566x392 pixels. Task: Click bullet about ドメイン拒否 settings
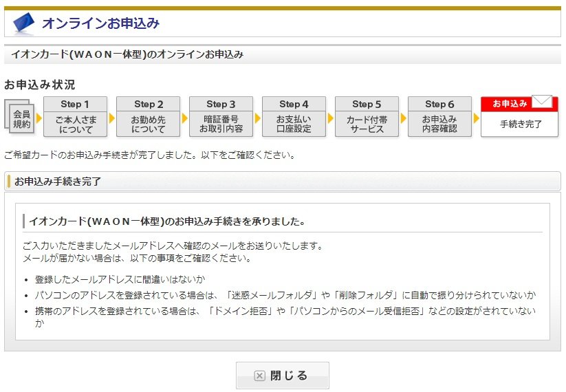click(x=285, y=316)
